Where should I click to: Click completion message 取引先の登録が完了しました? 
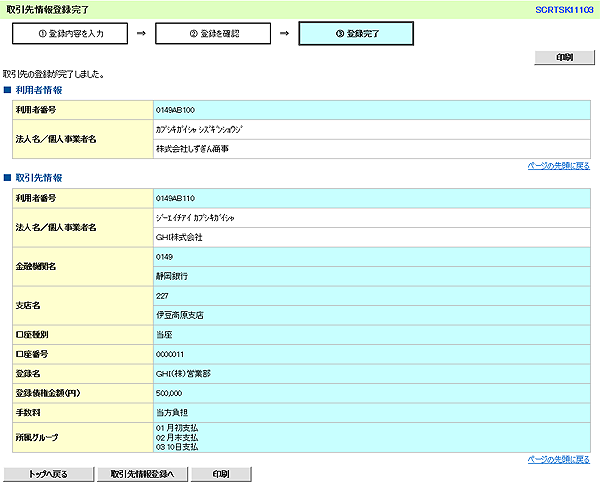click(54, 74)
